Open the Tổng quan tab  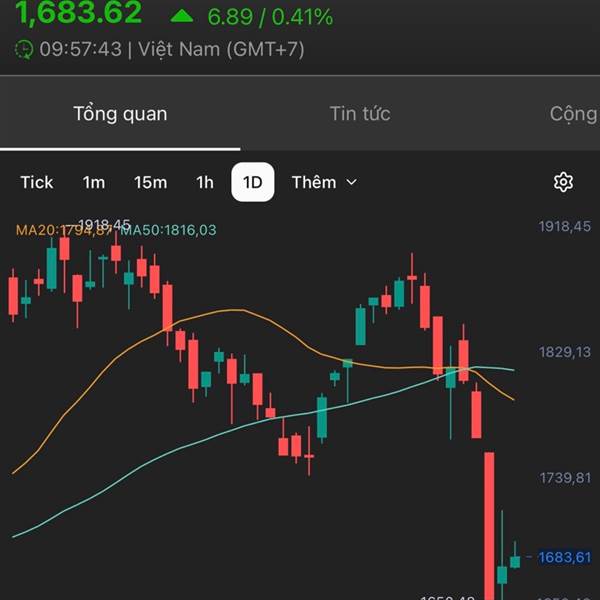click(x=120, y=113)
